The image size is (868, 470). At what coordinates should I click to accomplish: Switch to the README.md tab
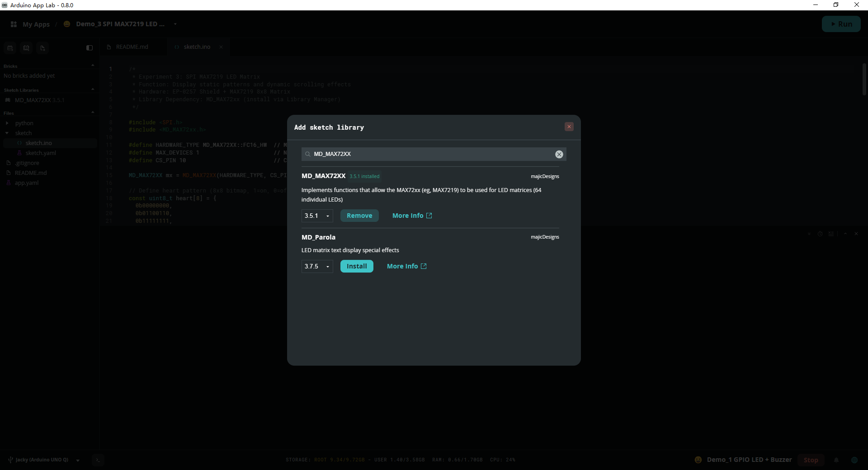tap(132, 47)
